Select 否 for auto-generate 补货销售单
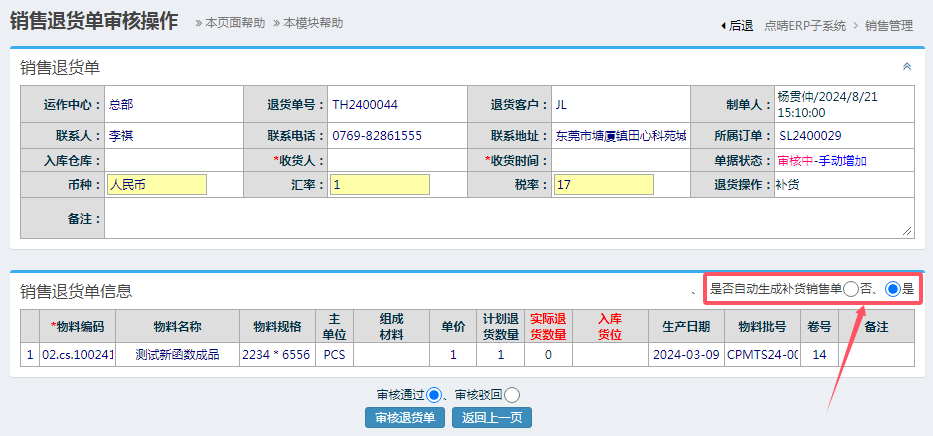The image size is (933, 436). (850, 289)
